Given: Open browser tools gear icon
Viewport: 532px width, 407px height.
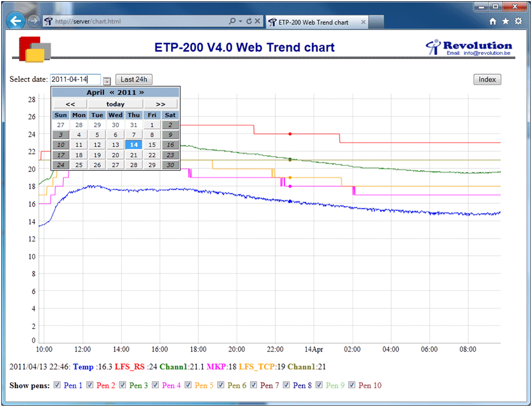Looking at the screenshot, I should (x=518, y=21).
